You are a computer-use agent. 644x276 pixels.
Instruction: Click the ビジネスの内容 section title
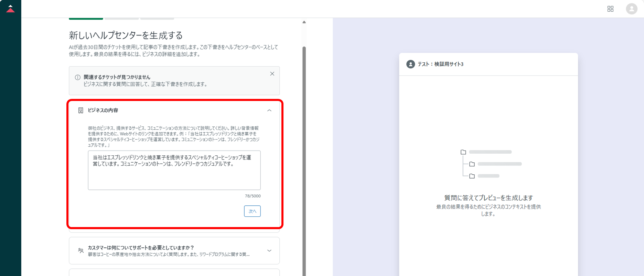[x=103, y=110]
